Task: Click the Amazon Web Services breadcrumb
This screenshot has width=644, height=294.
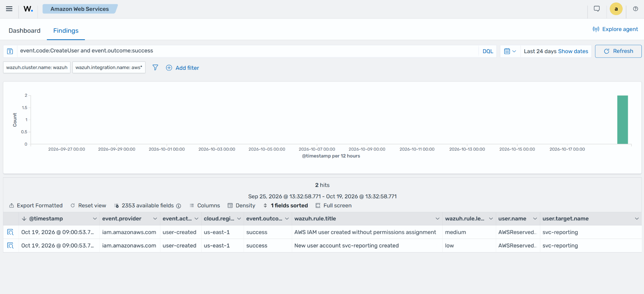Action: (80, 9)
